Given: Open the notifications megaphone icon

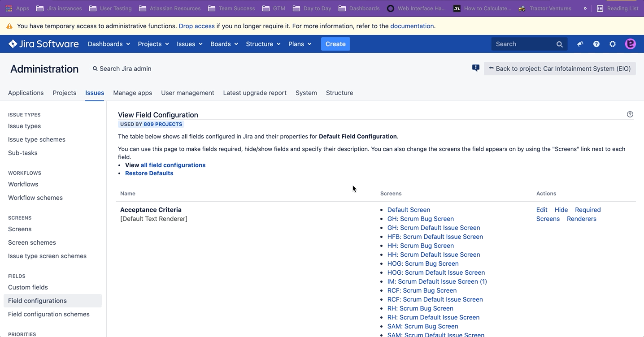Looking at the screenshot, I should 580,44.
